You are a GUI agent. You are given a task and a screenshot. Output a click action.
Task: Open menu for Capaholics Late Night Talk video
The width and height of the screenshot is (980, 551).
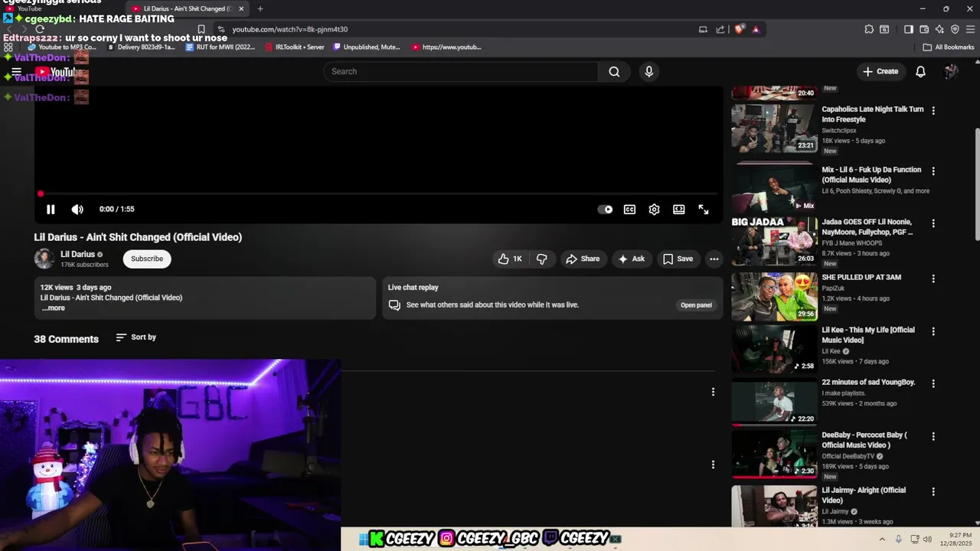pyautogui.click(x=933, y=110)
